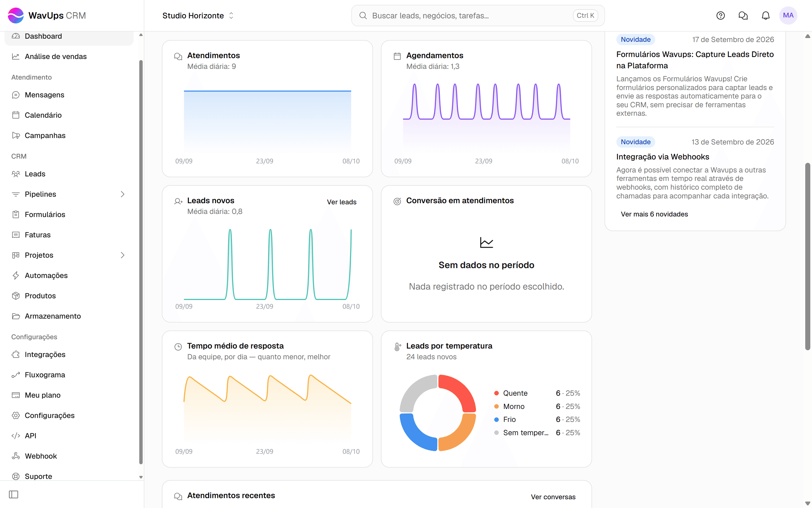The image size is (812, 508).
Task: Click the Atendimentos recentes heading
Action: pos(231,496)
